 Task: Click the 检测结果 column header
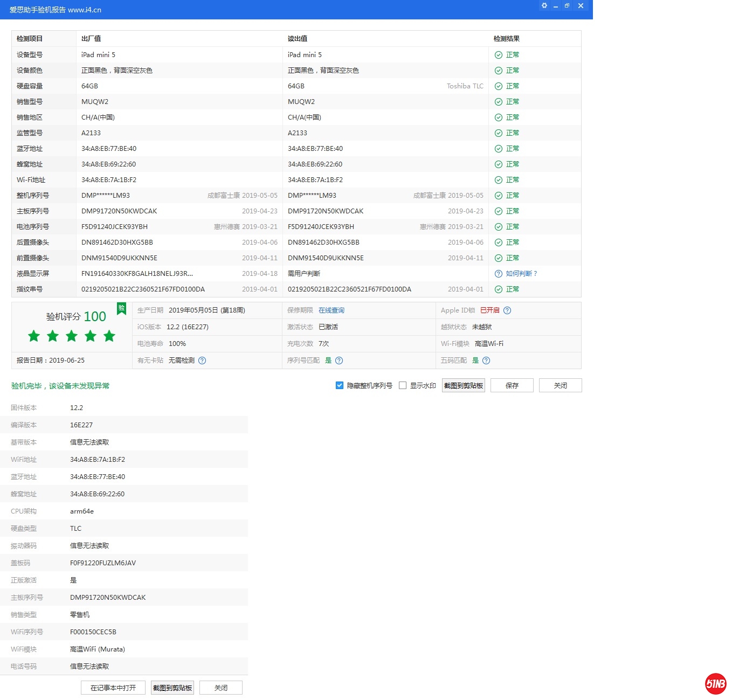(507, 39)
